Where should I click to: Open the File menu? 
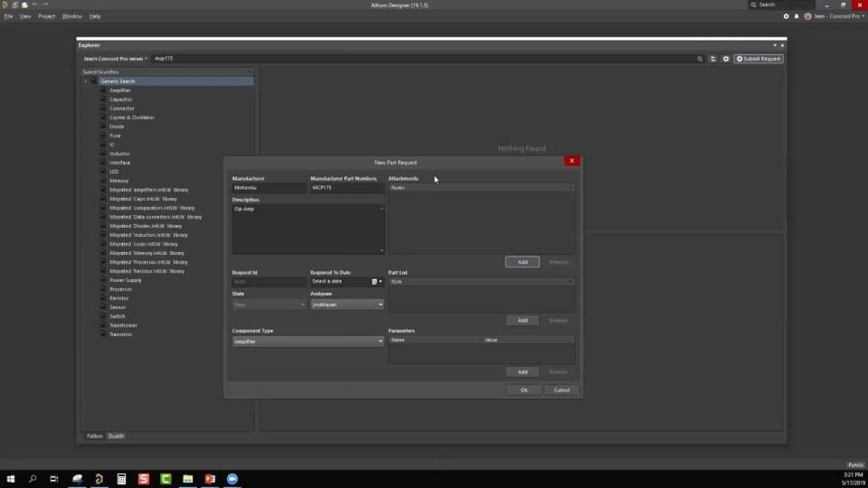9,16
